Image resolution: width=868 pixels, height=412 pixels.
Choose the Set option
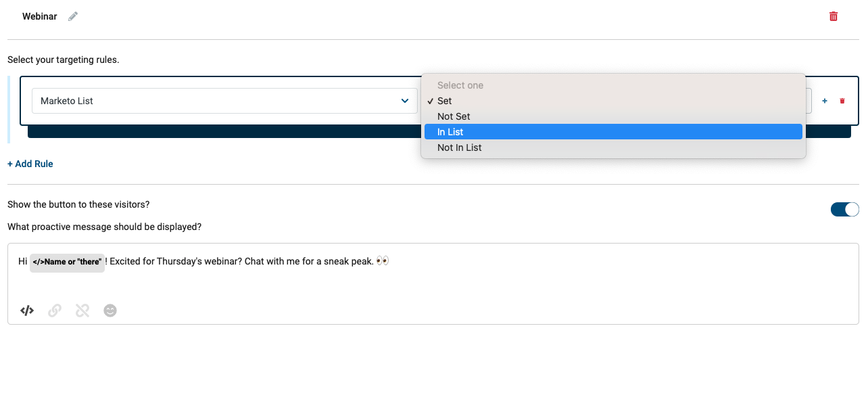(613, 101)
